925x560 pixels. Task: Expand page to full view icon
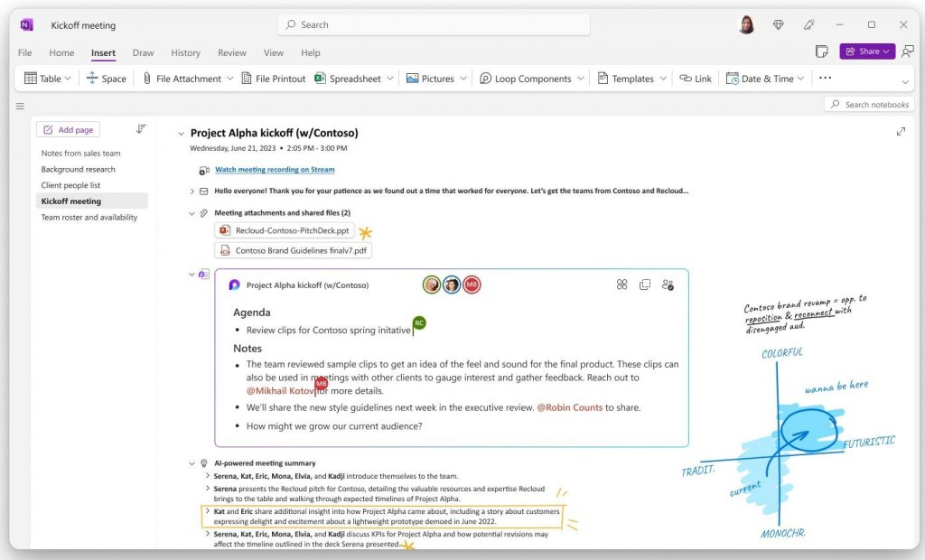pos(901,132)
